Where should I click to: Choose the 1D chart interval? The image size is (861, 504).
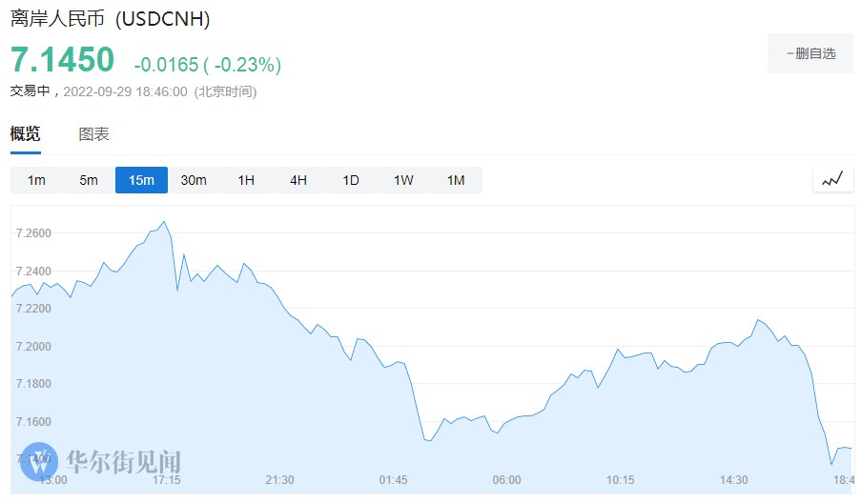[351, 180]
